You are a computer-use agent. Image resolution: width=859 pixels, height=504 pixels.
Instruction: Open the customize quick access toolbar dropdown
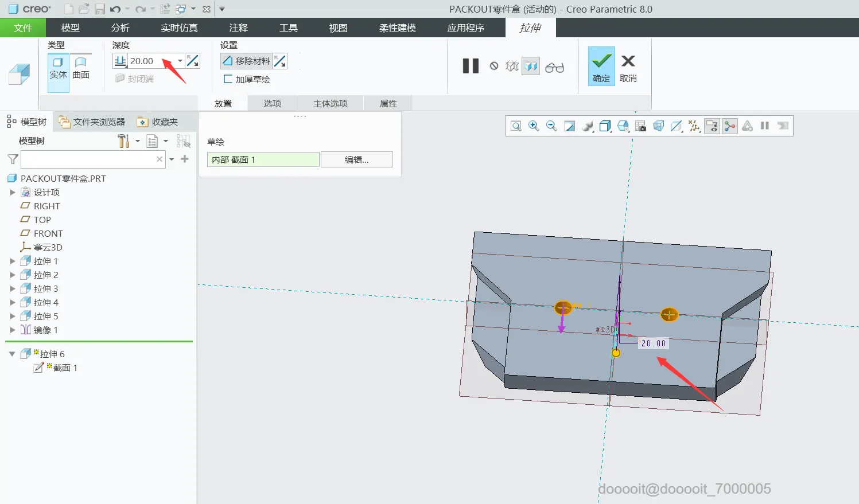(222, 9)
